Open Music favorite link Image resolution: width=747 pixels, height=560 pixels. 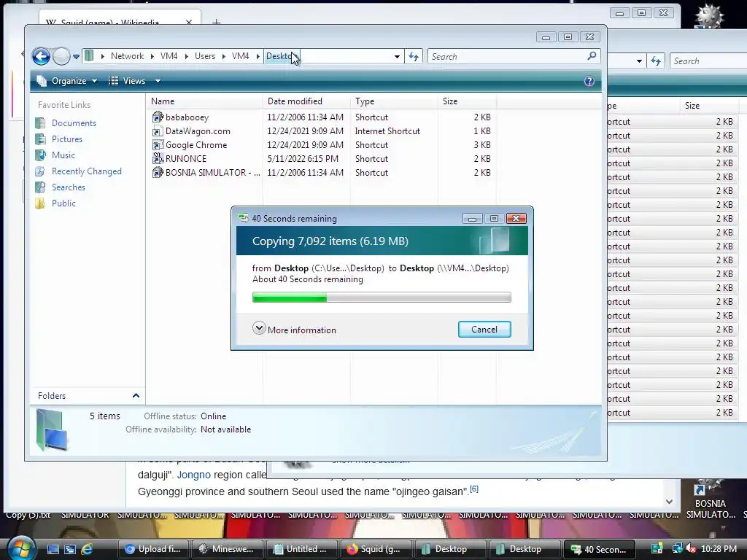[x=63, y=155]
